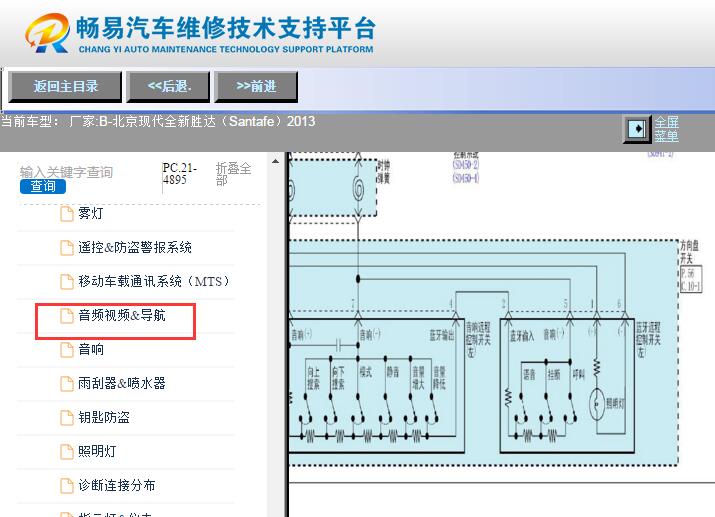The image size is (715, 517).
Task: Click the page icon beside 诊断连接分布
Action: [x=67, y=486]
